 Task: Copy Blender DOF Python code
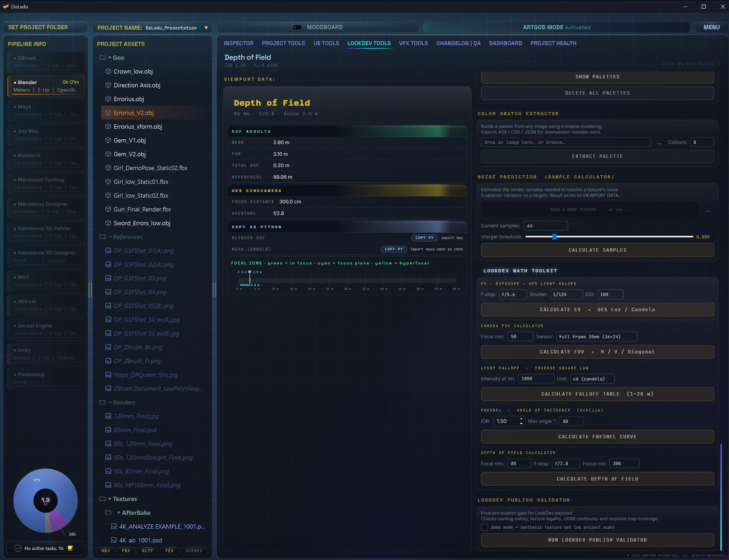[424, 238]
